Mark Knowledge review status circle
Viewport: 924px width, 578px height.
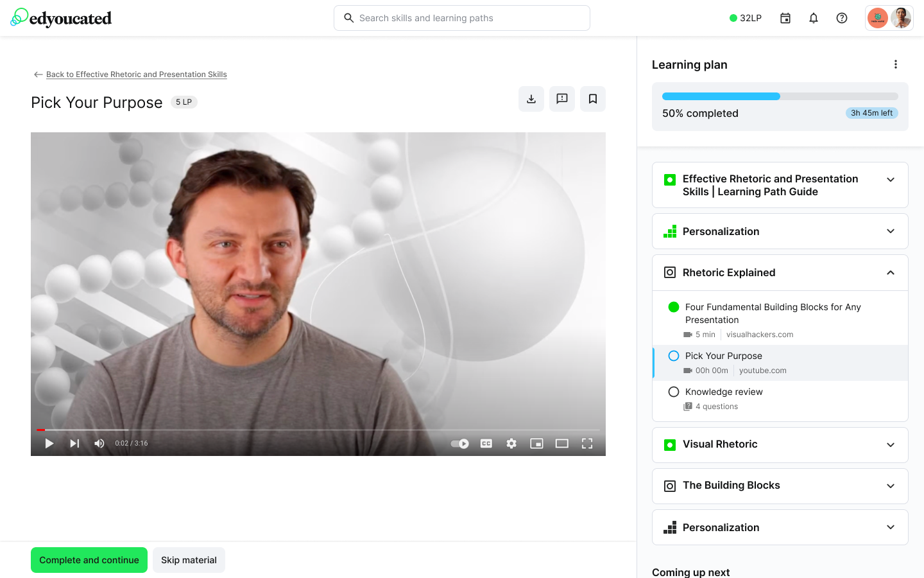673,391
